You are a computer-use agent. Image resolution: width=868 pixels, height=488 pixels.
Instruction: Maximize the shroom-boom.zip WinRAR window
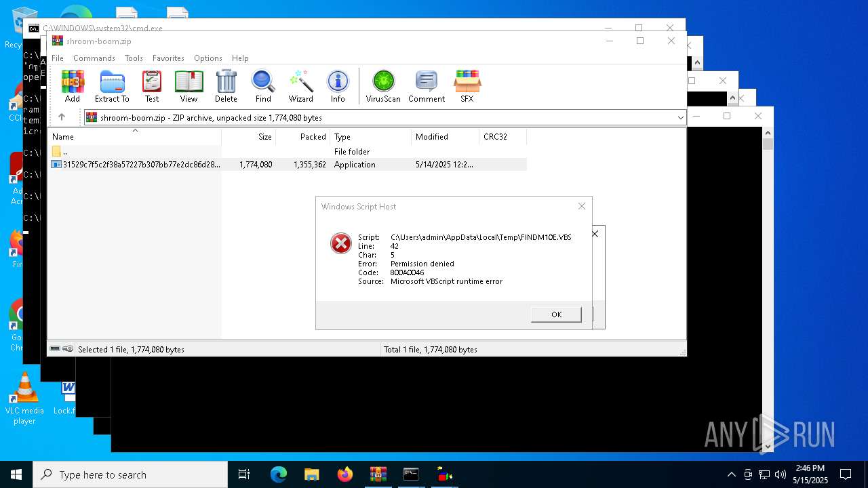(x=639, y=41)
